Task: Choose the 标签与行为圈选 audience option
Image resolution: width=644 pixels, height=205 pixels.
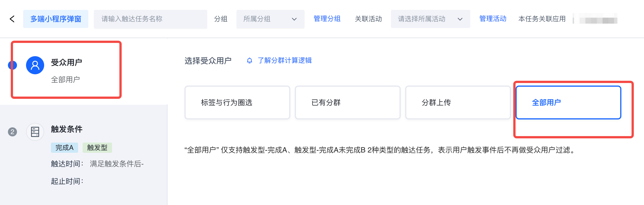Action: [x=237, y=103]
